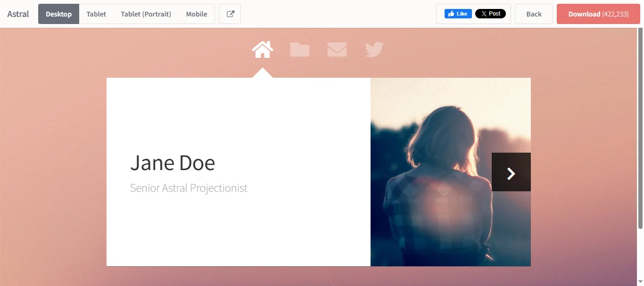Click the Senior Astral Projectionist subtitle
Screen dimensions: 644x286
coord(189,188)
